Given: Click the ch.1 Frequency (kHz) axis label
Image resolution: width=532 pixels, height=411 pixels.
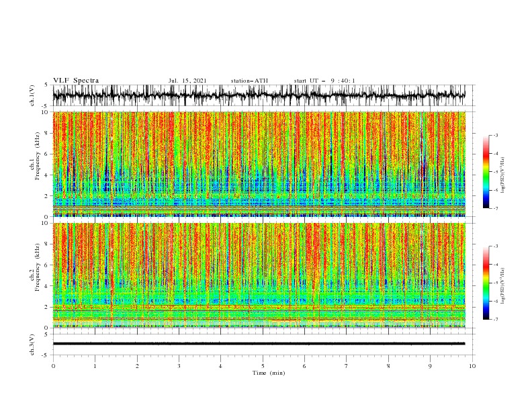Looking at the screenshot, I should coord(35,156).
